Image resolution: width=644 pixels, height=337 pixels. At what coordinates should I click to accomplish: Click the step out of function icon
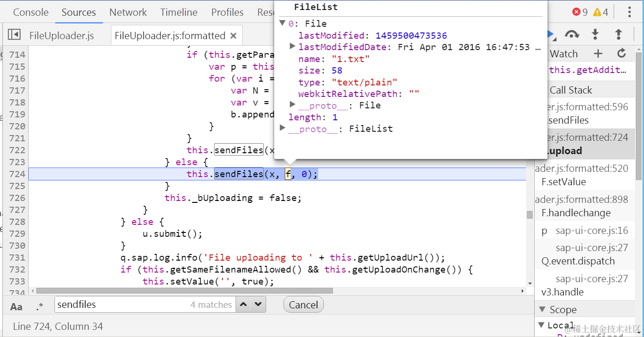click(618, 34)
